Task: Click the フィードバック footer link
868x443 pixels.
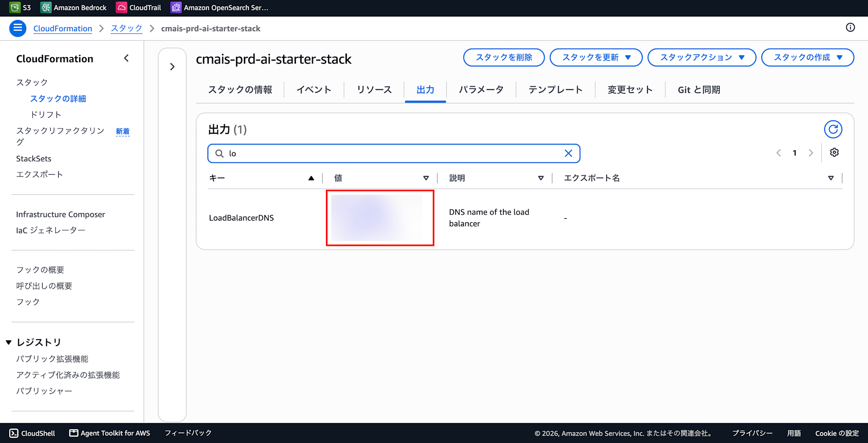Action: click(x=188, y=433)
